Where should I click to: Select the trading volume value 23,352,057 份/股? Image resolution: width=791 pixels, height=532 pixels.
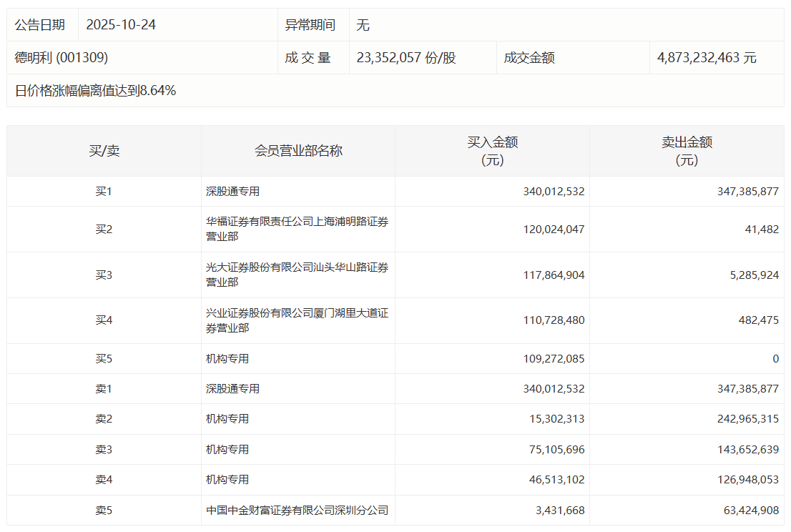(x=406, y=58)
